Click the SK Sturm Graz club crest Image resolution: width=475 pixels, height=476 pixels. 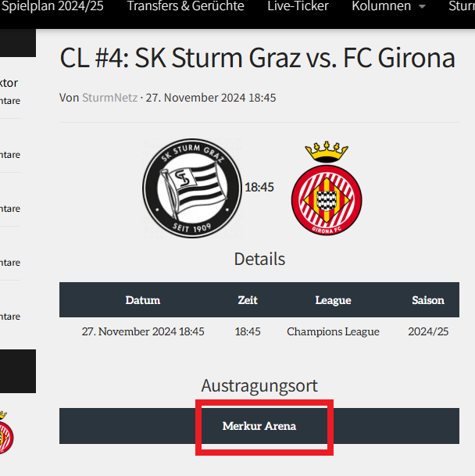tap(192, 188)
